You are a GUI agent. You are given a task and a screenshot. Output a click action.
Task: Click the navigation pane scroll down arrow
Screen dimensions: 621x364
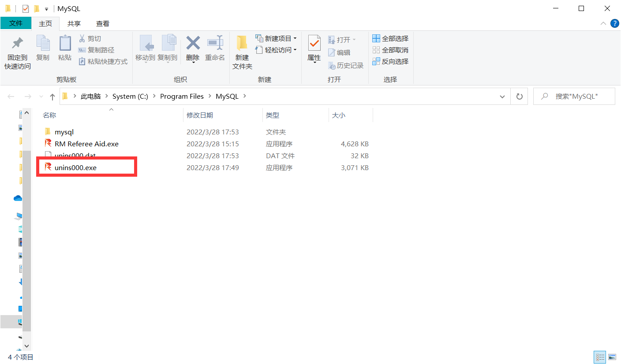pos(26,346)
